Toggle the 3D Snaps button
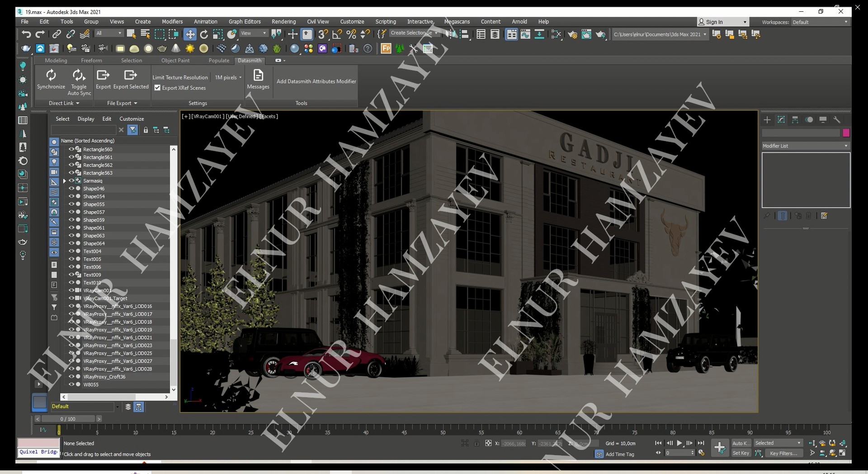 (x=323, y=34)
